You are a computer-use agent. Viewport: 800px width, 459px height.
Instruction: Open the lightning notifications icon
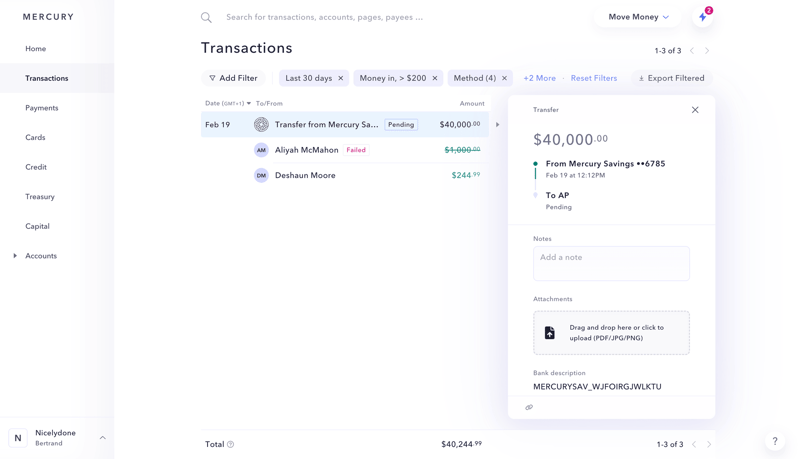pos(703,17)
